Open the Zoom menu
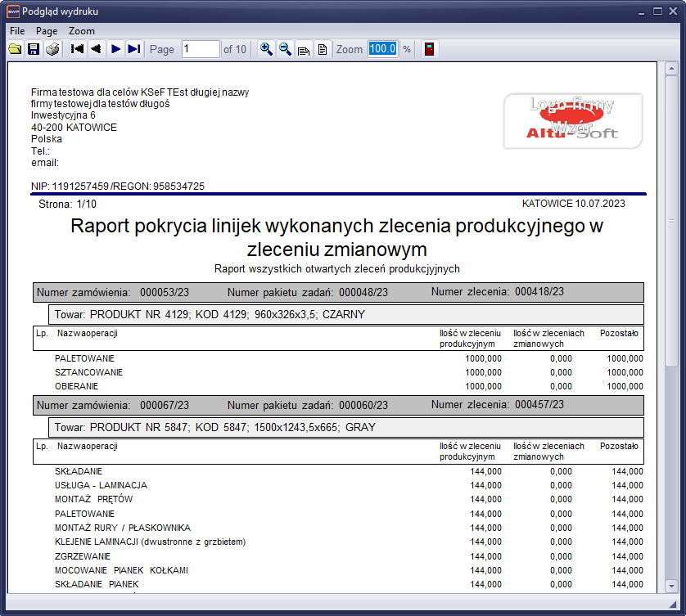Image resolution: width=686 pixels, height=616 pixels. (x=82, y=30)
